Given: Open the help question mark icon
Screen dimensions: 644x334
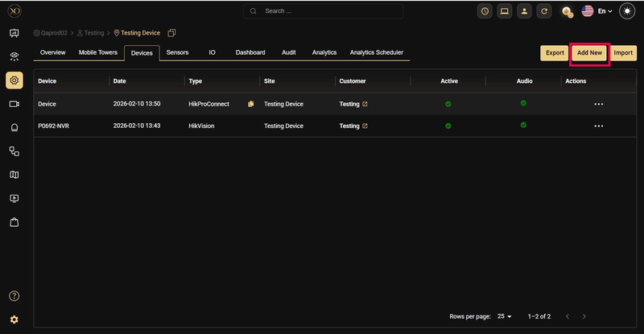Looking at the screenshot, I should pyautogui.click(x=14, y=296).
